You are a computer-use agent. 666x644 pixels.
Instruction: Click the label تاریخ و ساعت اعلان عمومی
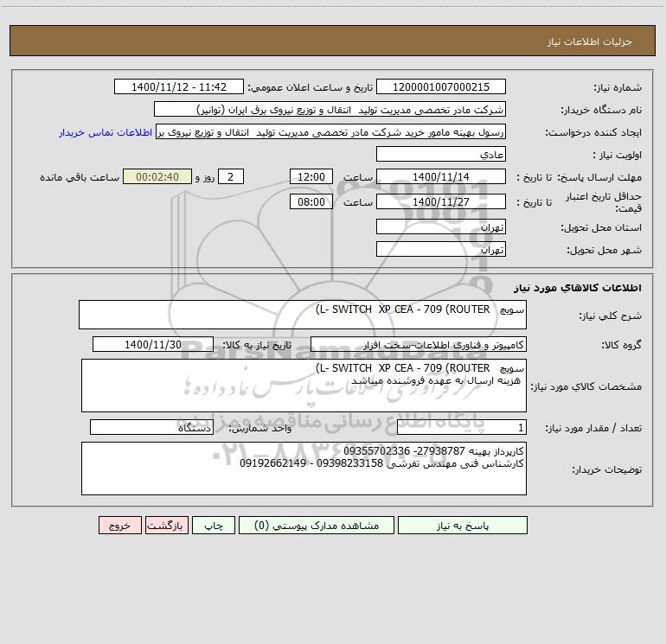pyautogui.click(x=311, y=87)
